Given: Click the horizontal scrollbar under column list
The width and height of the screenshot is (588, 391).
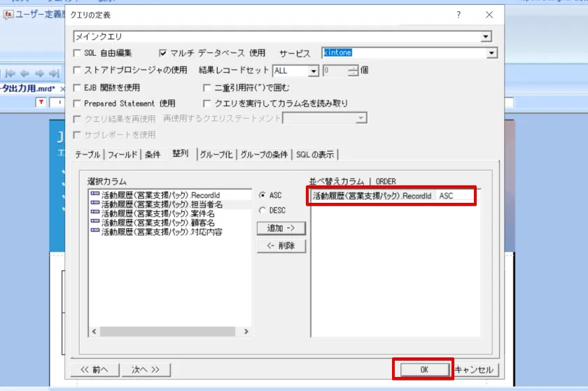Looking at the screenshot, I should [168, 332].
